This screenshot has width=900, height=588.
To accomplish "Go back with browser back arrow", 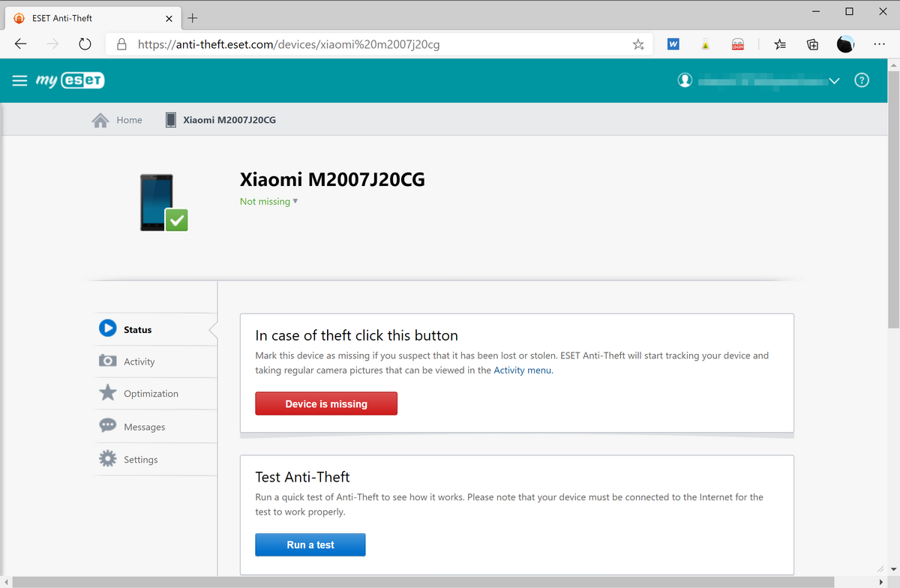I will click(20, 44).
